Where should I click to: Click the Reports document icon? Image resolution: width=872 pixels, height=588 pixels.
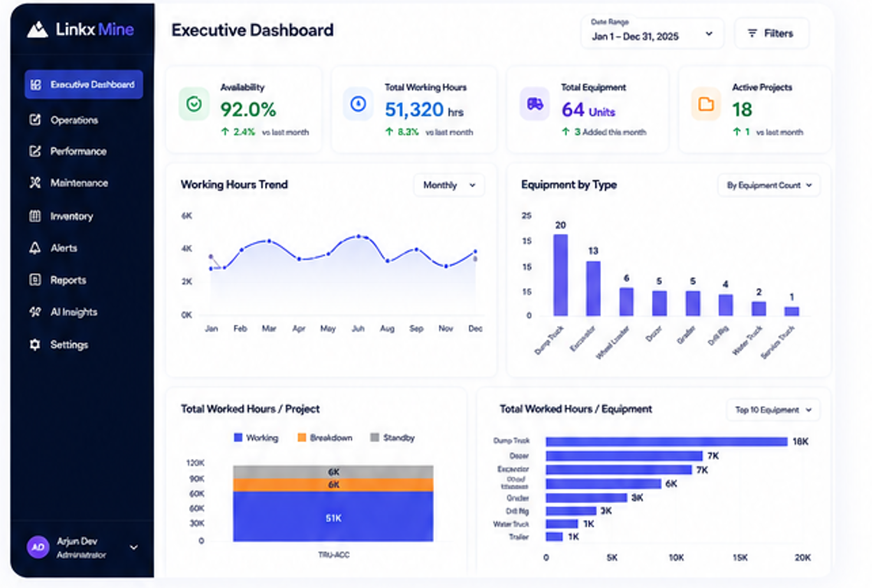click(x=35, y=279)
